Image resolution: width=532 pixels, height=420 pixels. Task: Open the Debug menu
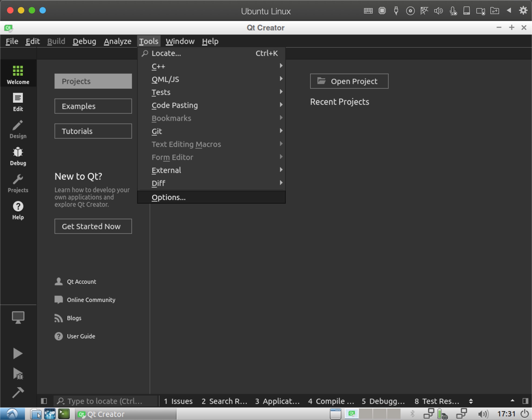coord(84,41)
